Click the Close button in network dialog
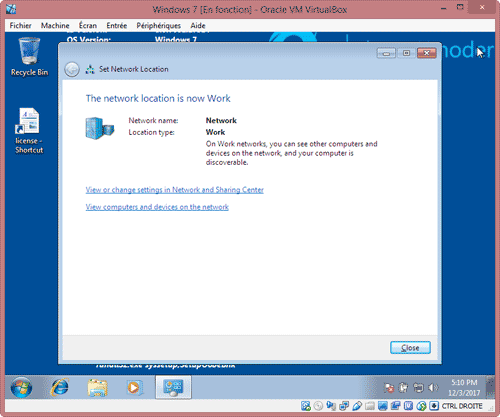This screenshot has width=500, height=417. (410, 348)
